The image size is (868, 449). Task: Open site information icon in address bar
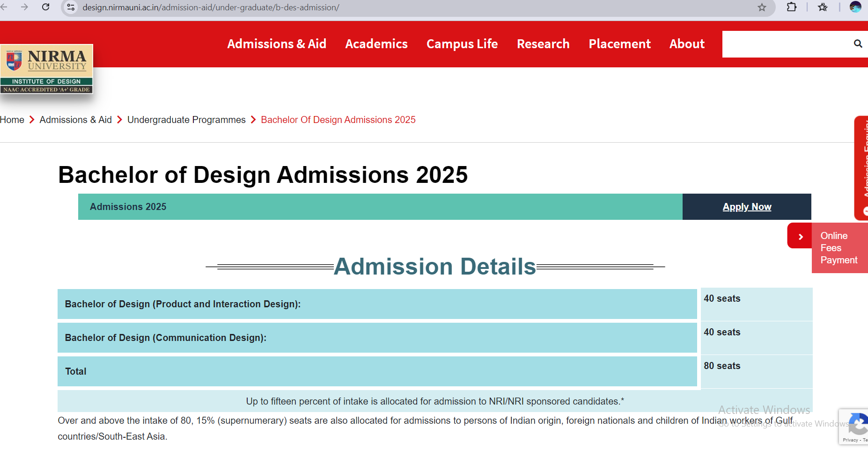point(71,7)
